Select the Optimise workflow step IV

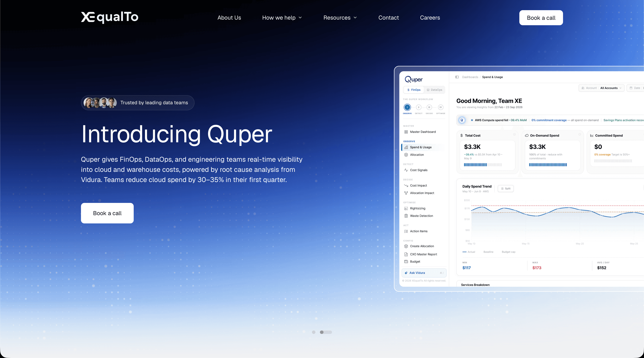coord(440,107)
